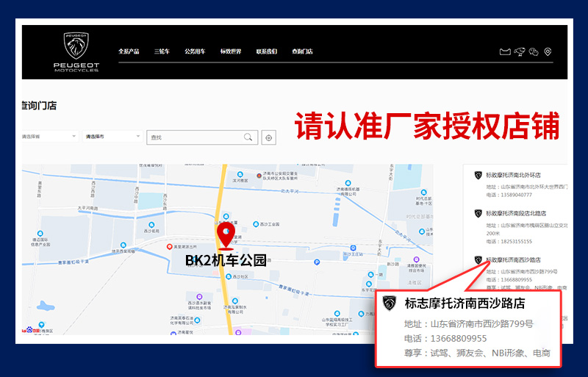Open the 联系我们 page

tap(267, 51)
